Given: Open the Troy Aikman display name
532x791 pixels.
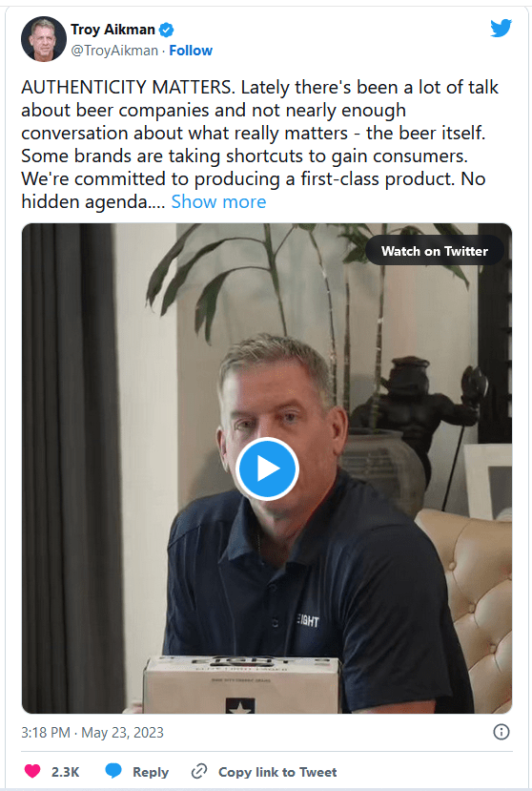Looking at the screenshot, I should click(x=113, y=30).
